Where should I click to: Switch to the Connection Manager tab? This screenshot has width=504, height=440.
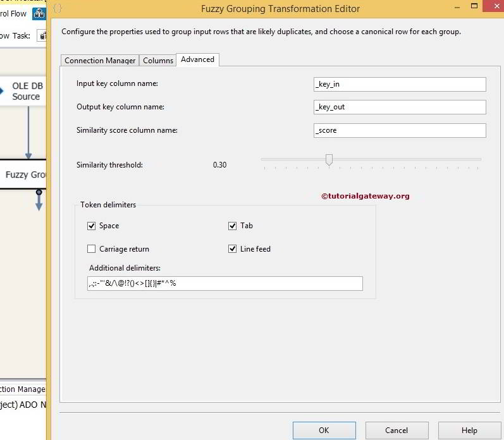click(x=100, y=61)
